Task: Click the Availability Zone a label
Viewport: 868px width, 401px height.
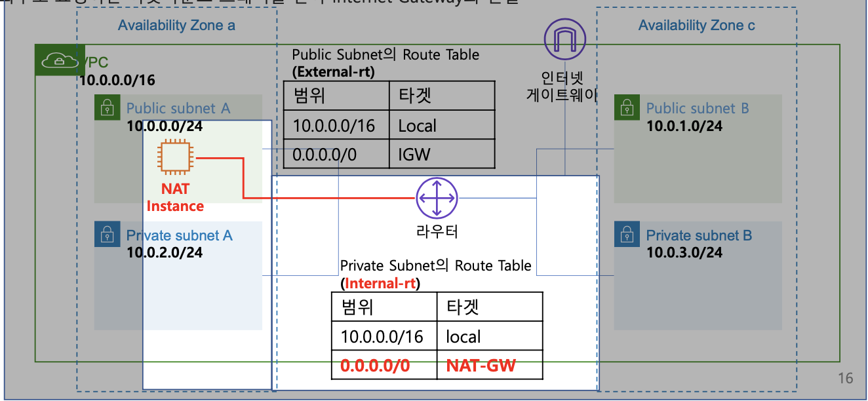Action: (x=176, y=26)
